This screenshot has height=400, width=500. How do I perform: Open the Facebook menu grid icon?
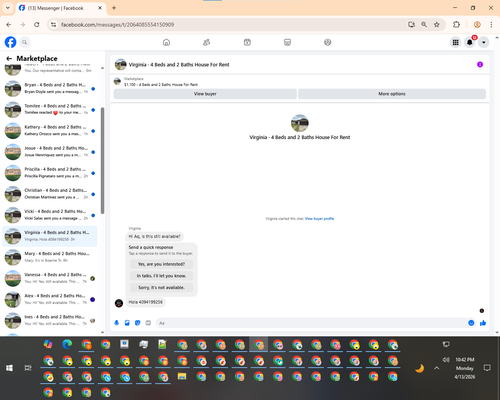click(455, 42)
